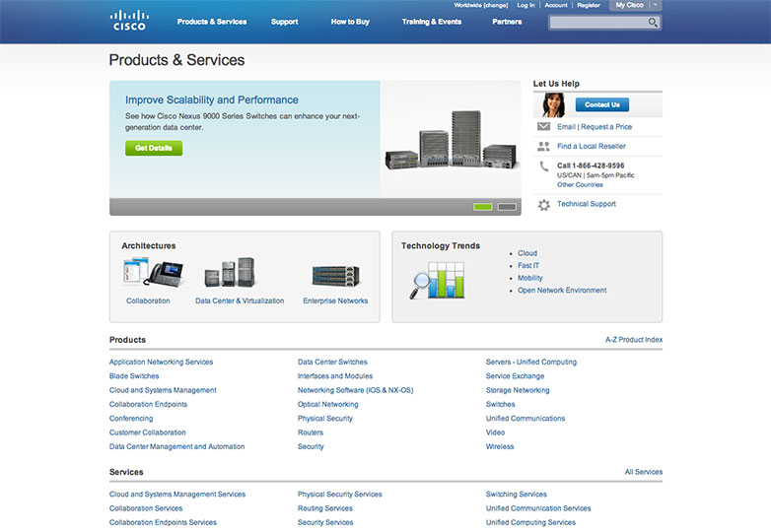Click the Nexus 9000 switches image
Viewport: 771px width, 532px height.
click(x=451, y=141)
